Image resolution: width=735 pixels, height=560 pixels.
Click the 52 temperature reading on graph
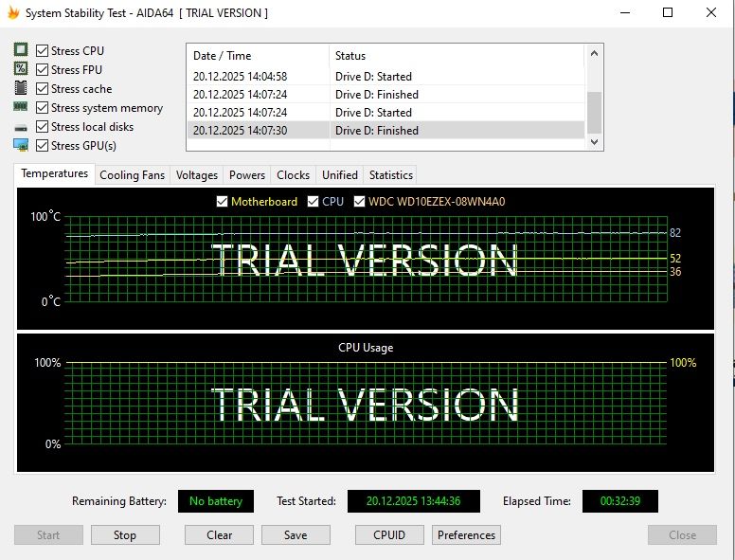coord(675,259)
